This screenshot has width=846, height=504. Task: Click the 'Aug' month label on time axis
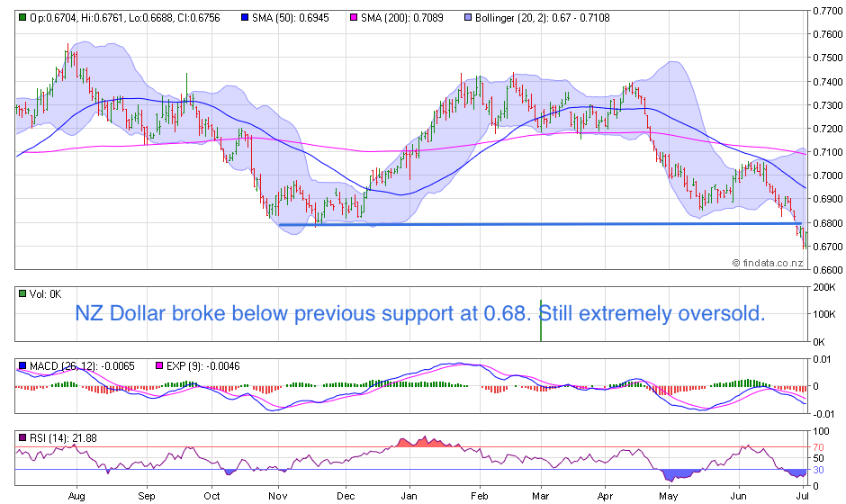pyautogui.click(x=76, y=496)
